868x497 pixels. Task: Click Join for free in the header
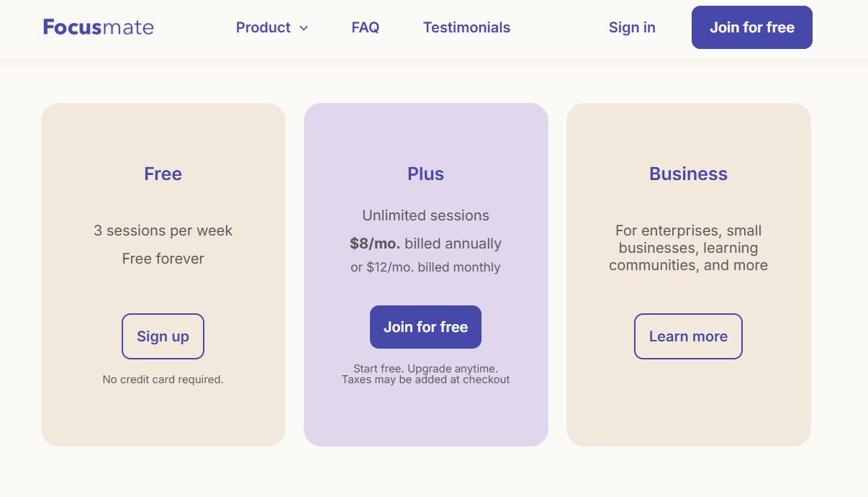coord(751,27)
